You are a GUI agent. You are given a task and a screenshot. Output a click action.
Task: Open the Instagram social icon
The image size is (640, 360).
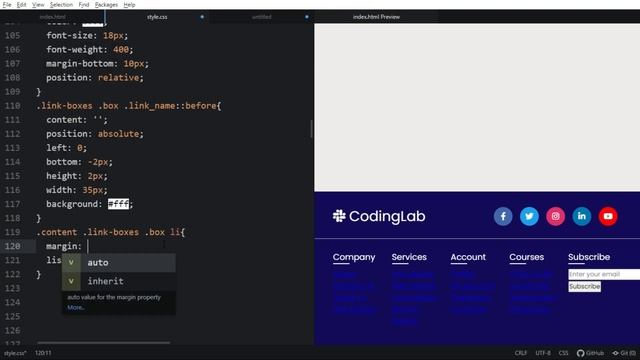[x=556, y=216]
